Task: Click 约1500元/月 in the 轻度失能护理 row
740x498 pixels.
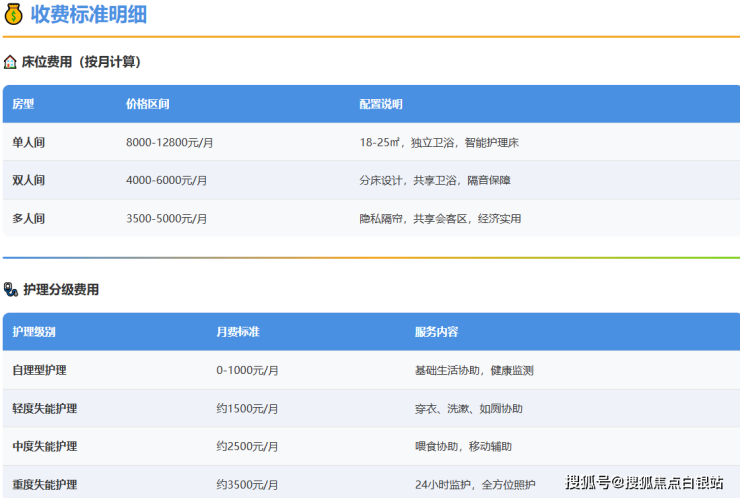Action: click(x=247, y=408)
